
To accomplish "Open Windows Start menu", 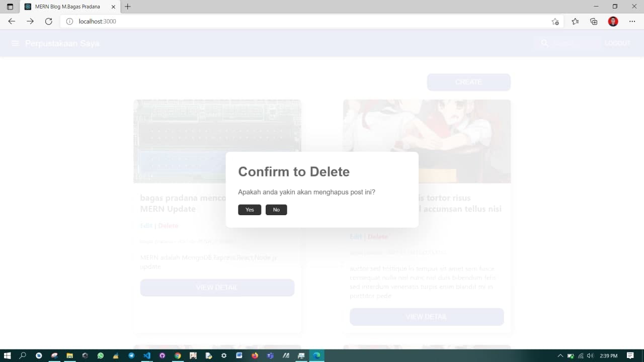I will point(8,355).
